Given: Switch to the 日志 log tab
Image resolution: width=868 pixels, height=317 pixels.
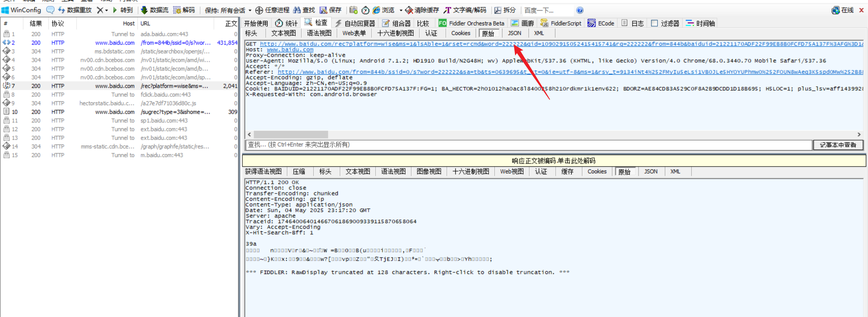Looking at the screenshot, I should (632, 23).
